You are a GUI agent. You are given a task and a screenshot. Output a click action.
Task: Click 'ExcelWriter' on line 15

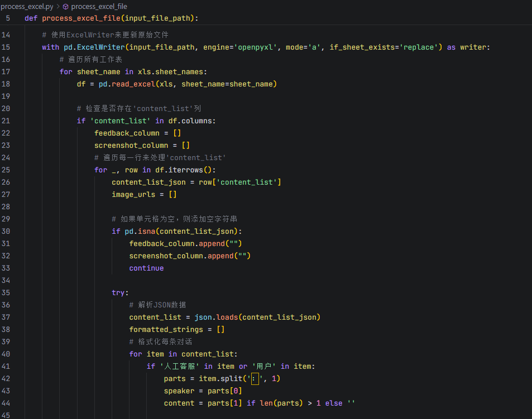point(101,47)
